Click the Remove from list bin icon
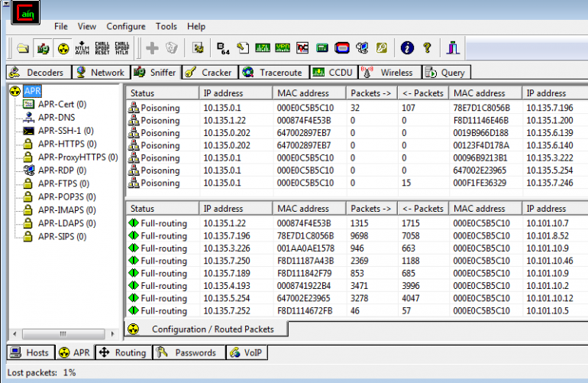Image resolution: width=588 pixels, height=383 pixels. [x=172, y=48]
